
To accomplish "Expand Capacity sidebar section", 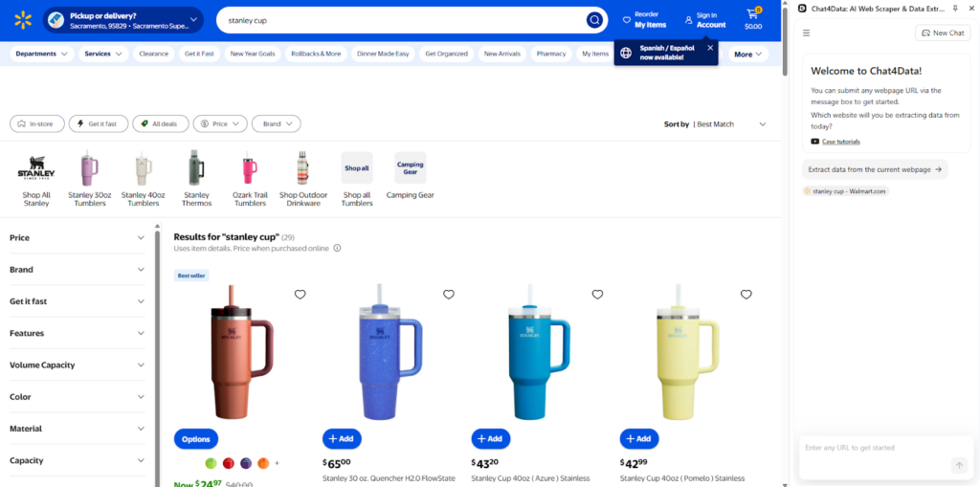I will point(78,461).
